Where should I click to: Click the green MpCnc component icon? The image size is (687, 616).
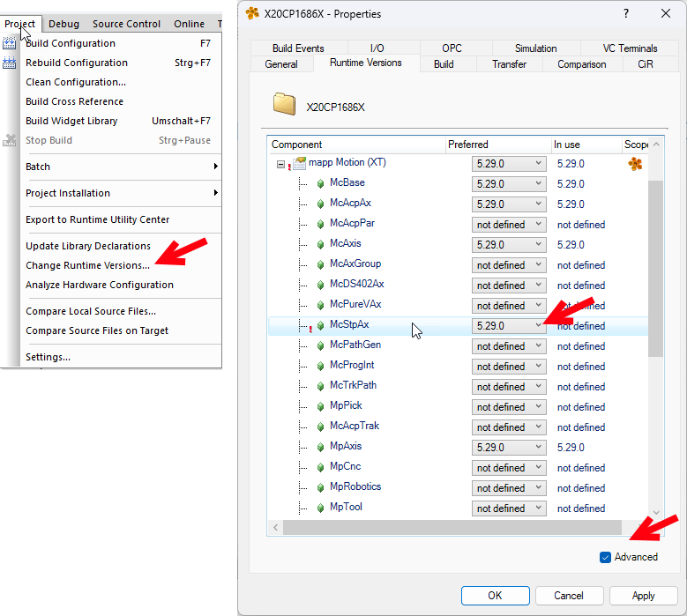point(321,467)
